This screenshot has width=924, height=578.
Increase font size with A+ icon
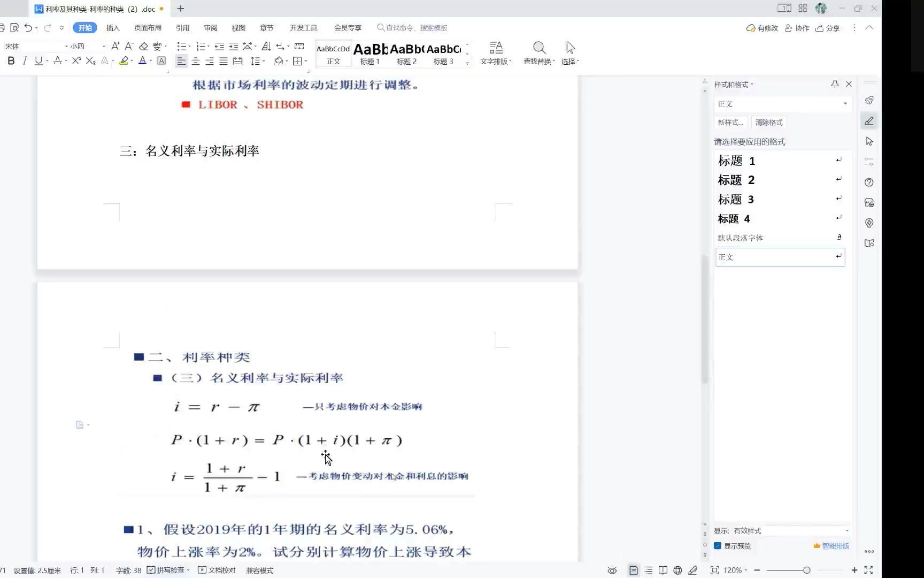(x=115, y=46)
